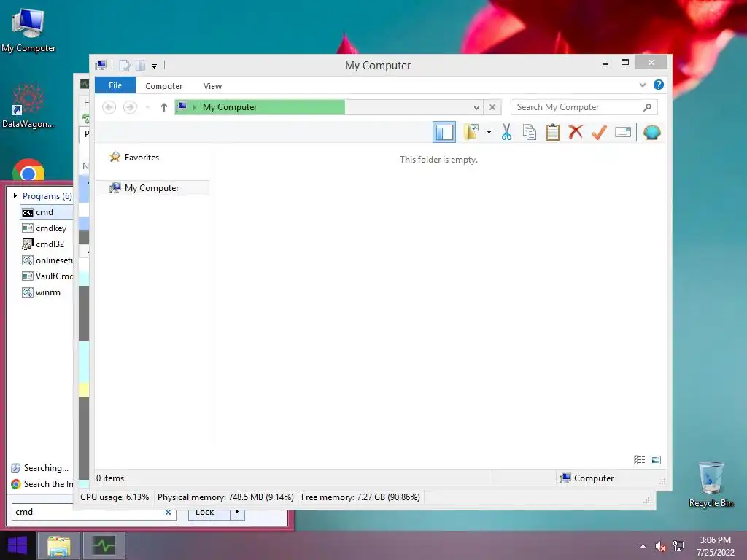The image size is (747, 560).
Task: Open Recycle Bin desktop icon
Action: coord(711,484)
